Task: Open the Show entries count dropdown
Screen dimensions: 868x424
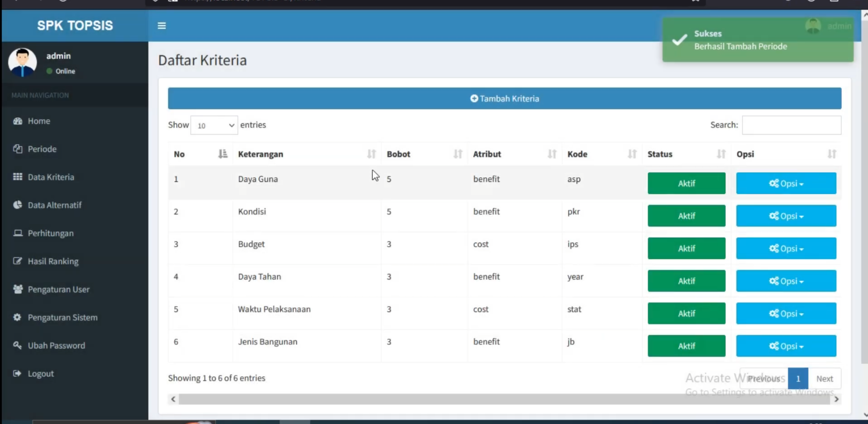Action: pyautogui.click(x=214, y=125)
